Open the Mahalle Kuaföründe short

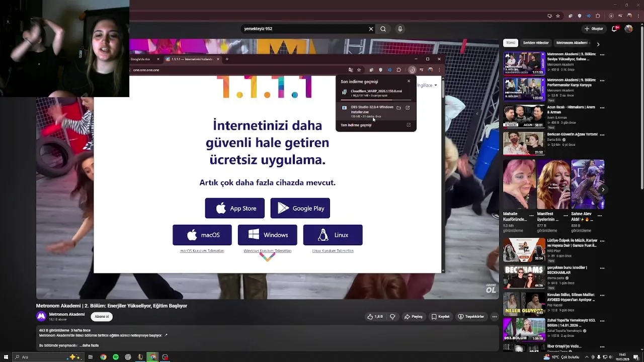519,185
